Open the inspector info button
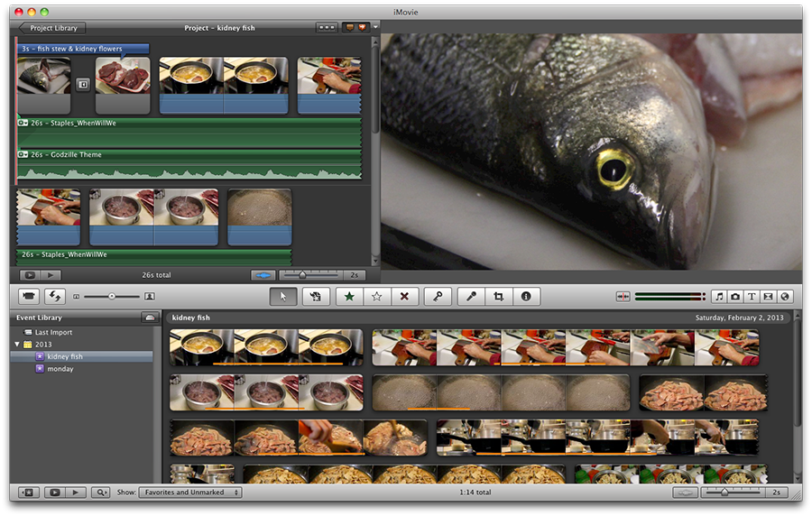The height and width of the screenshot is (516, 812). click(x=526, y=296)
